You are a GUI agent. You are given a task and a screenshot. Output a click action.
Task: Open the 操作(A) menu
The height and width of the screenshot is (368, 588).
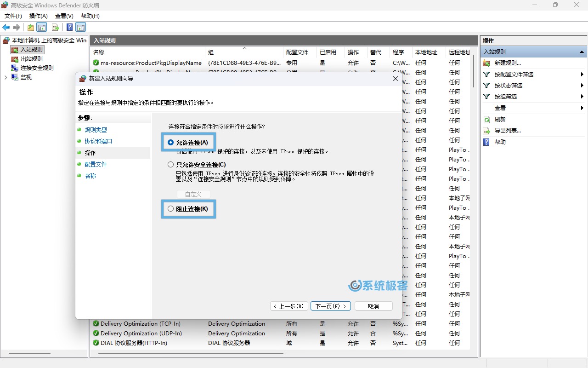coord(38,16)
